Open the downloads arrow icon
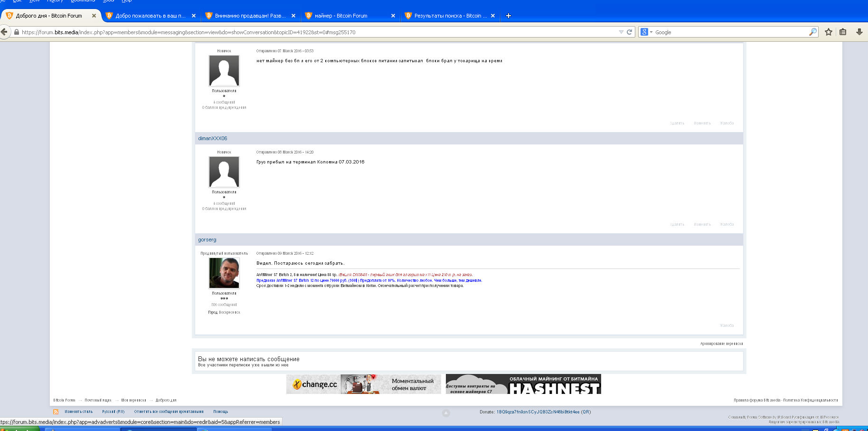 [x=859, y=32]
